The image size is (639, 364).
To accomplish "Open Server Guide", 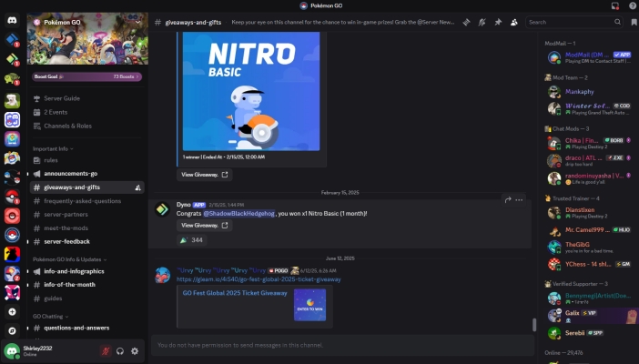I will click(86, 98).
